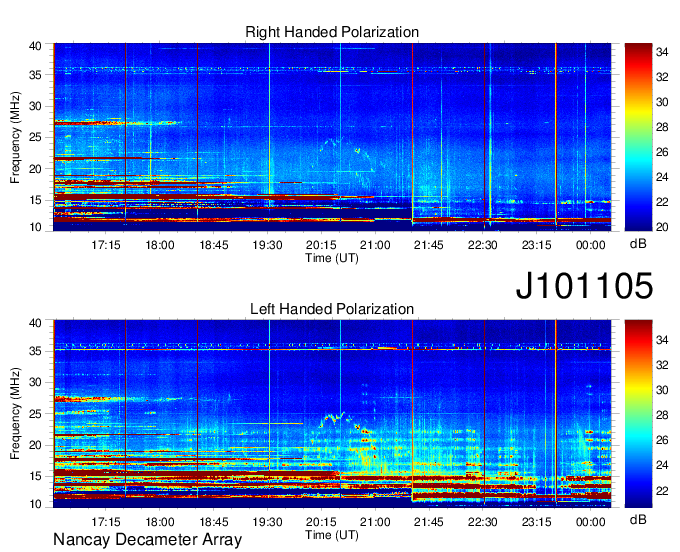The image size is (680, 552).
Task: Select the J101105 observation label
Action: click(584, 285)
